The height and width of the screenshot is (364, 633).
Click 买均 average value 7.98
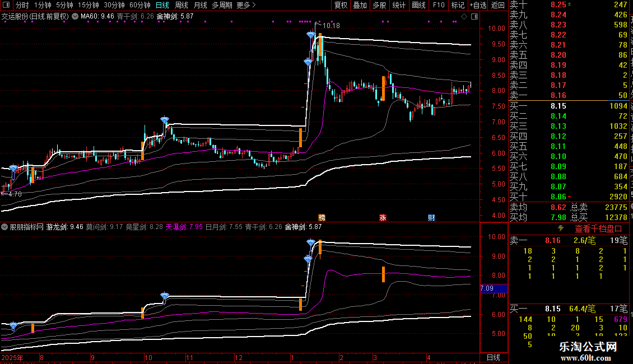tap(558, 217)
